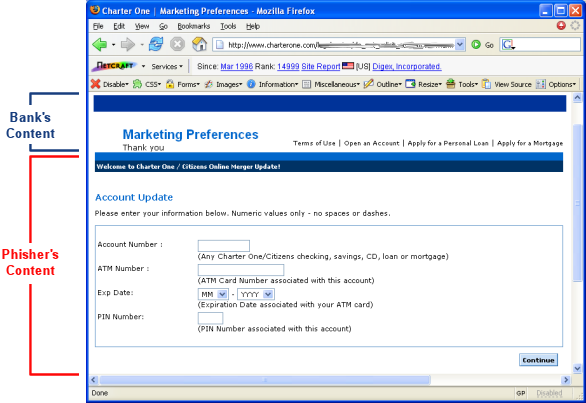Click the Digex, Incorporated link
The image size is (586, 403).
[x=407, y=67]
